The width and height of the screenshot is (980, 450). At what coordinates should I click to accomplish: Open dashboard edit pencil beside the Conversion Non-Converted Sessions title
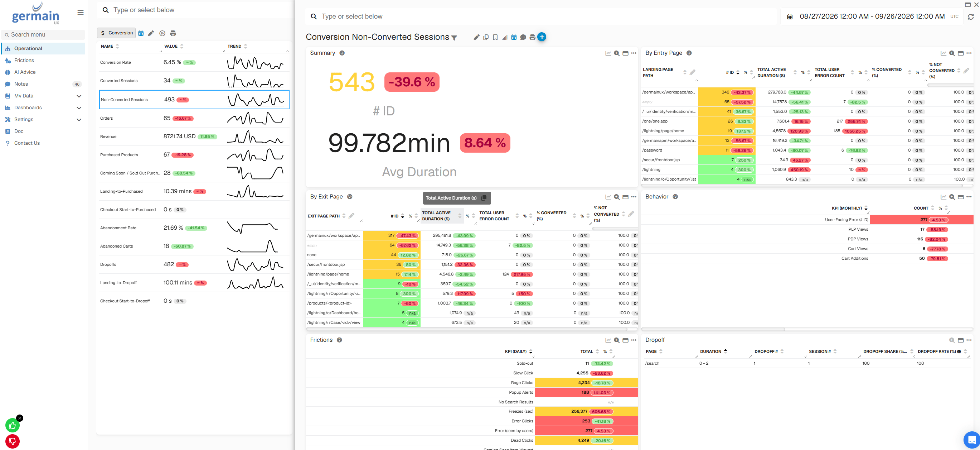coord(476,37)
